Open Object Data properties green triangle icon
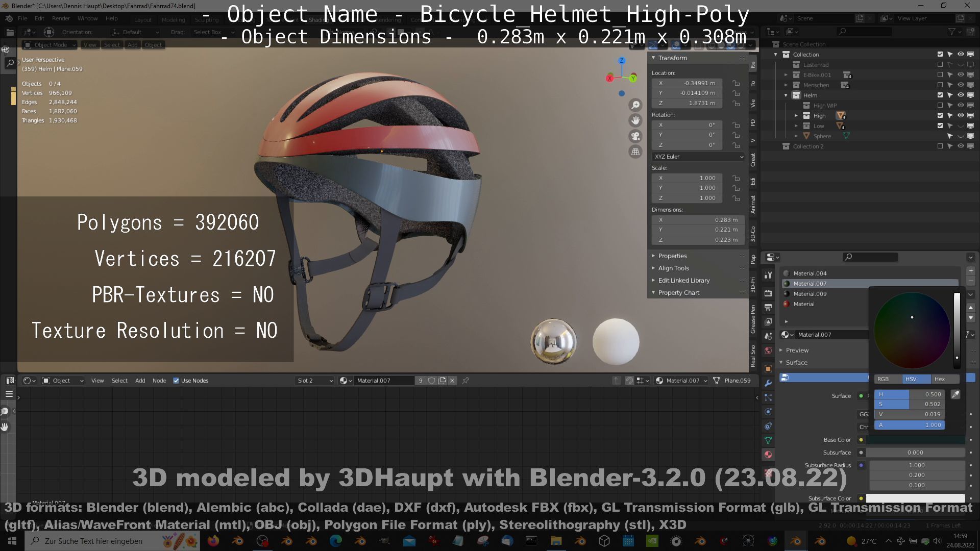Screen dimensions: 980x551 coord(768,440)
